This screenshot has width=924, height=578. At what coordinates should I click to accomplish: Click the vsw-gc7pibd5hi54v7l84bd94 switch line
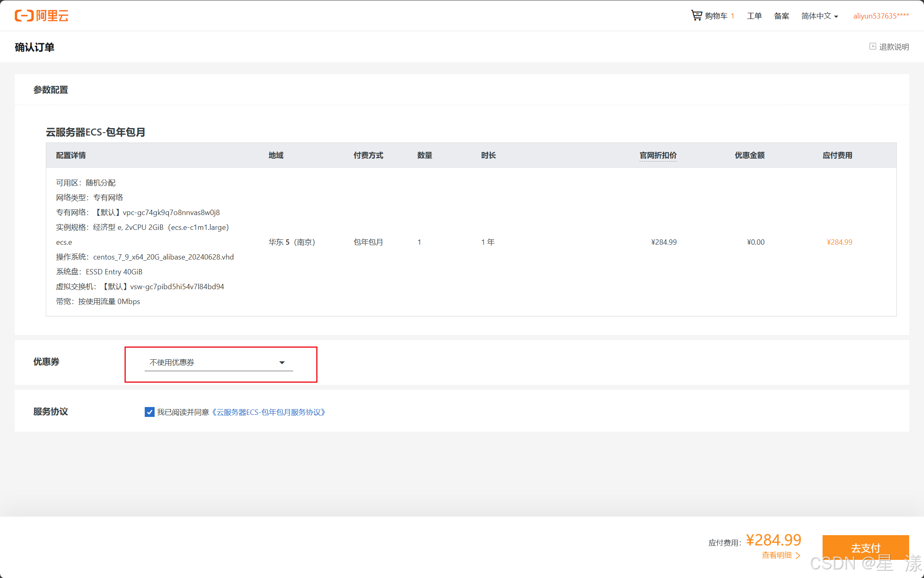pyautogui.click(x=140, y=286)
